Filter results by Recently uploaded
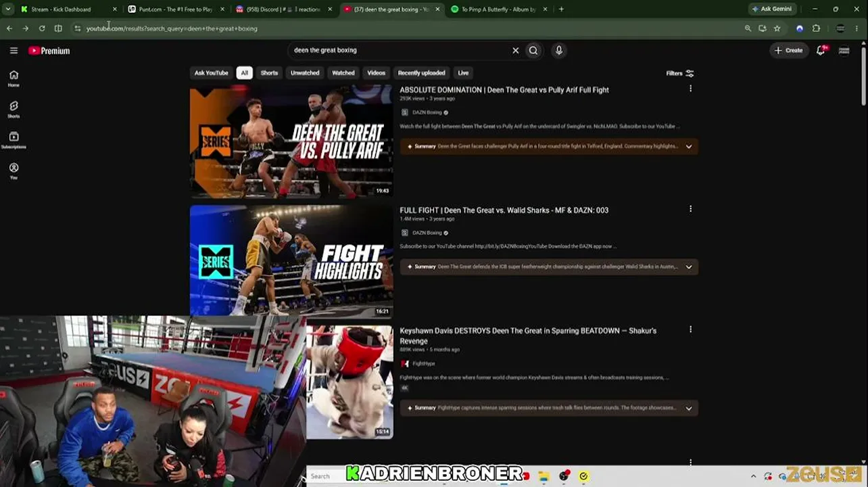The height and width of the screenshot is (487, 868). click(x=421, y=73)
